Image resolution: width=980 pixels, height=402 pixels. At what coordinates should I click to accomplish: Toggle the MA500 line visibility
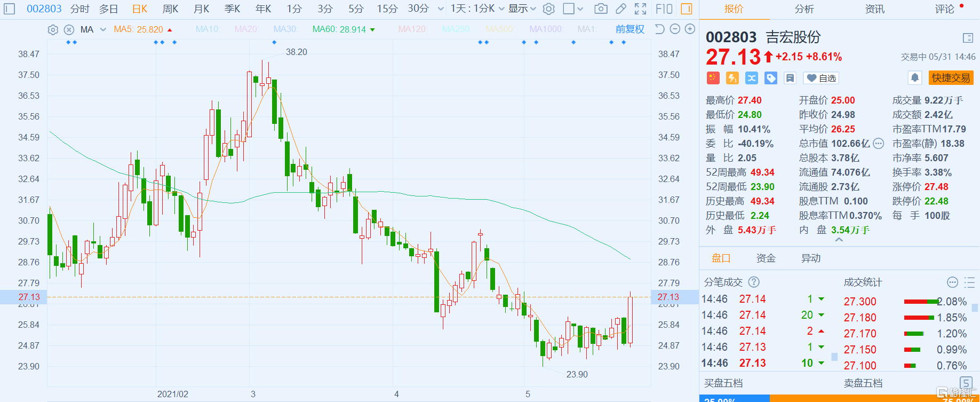(500, 29)
